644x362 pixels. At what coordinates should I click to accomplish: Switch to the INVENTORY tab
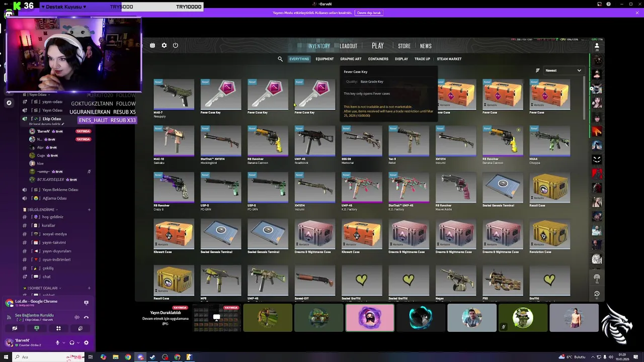point(319,46)
